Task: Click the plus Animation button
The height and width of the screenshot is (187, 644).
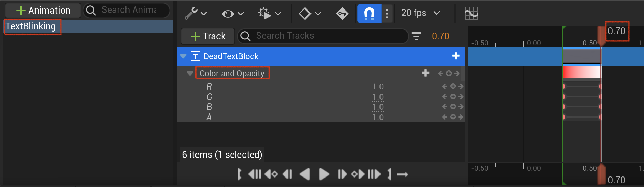Action: [x=43, y=11]
